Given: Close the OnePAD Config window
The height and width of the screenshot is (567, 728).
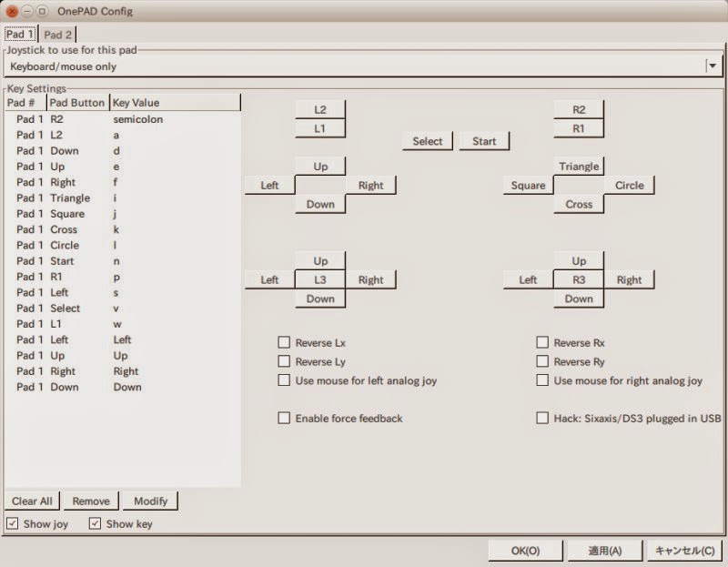Looking at the screenshot, I should (12, 11).
